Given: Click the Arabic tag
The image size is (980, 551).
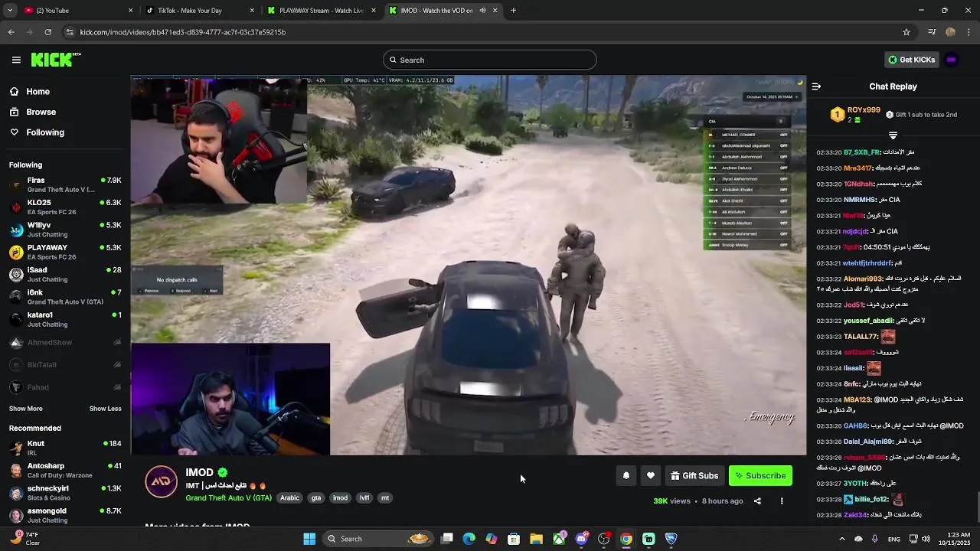Looking at the screenshot, I should 289,497.
